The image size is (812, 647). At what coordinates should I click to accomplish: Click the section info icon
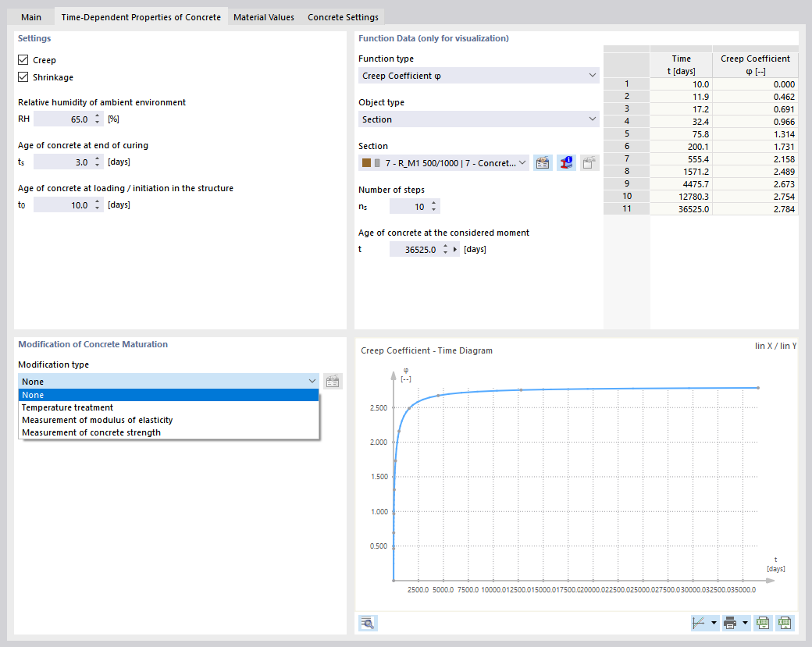(566, 163)
